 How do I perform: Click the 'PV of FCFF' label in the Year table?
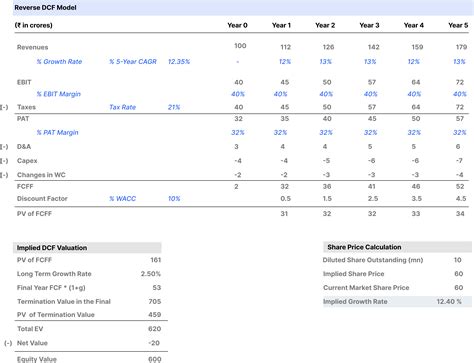[34, 214]
